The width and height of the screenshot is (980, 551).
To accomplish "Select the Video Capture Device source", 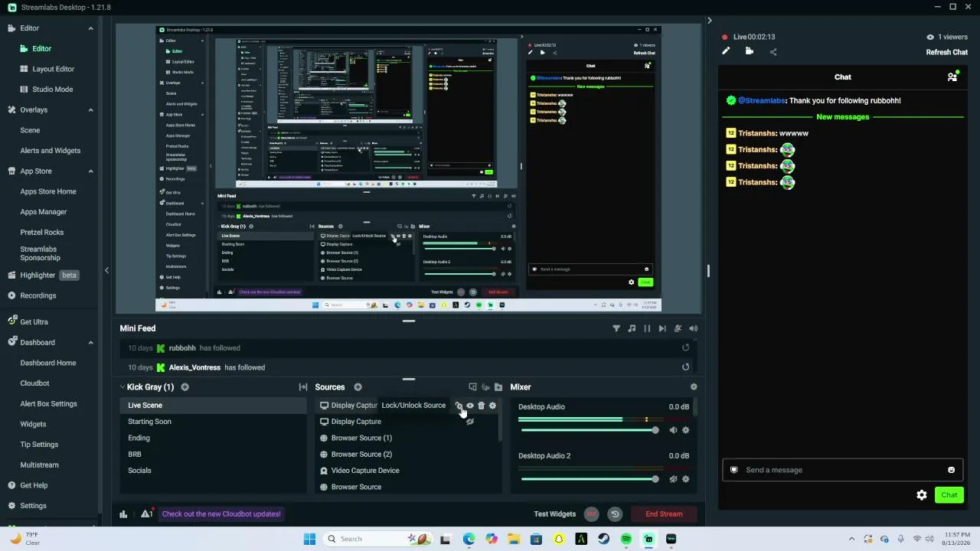I will [365, 471].
